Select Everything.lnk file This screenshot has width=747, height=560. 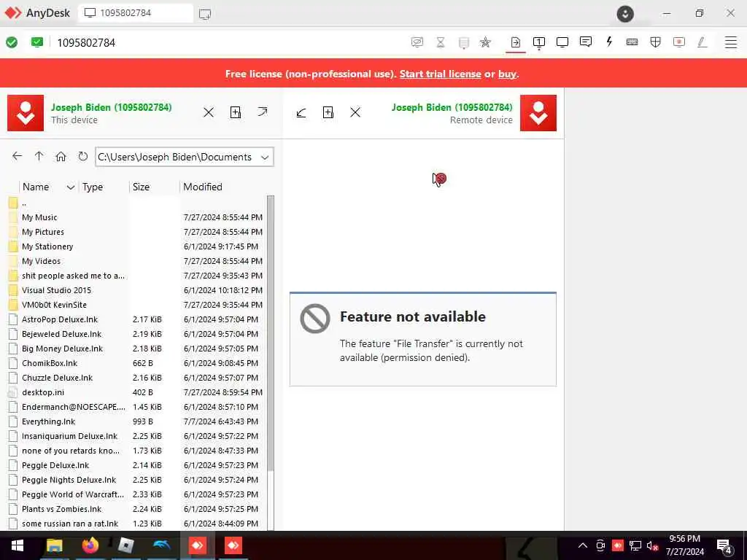tap(136, 421)
